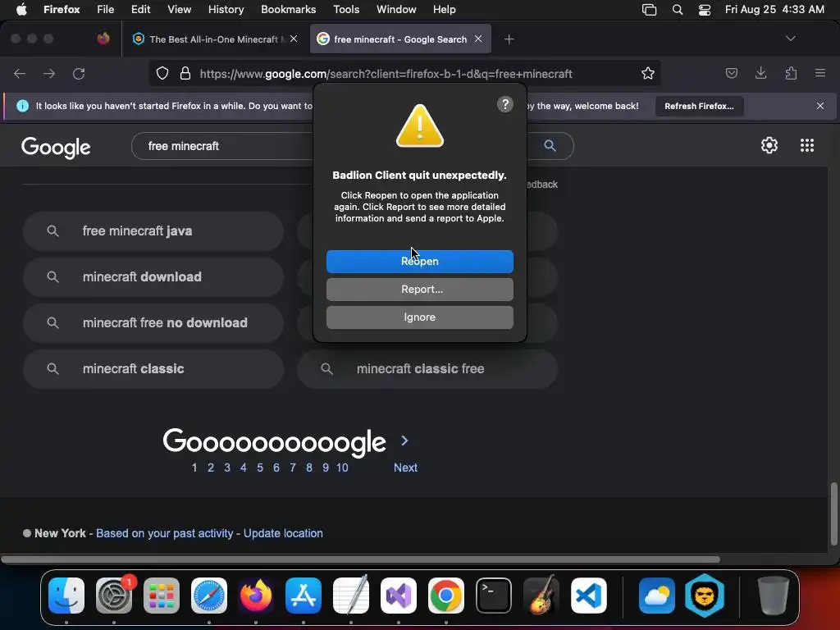
Task: Open the Tools menu
Action: [x=346, y=10]
